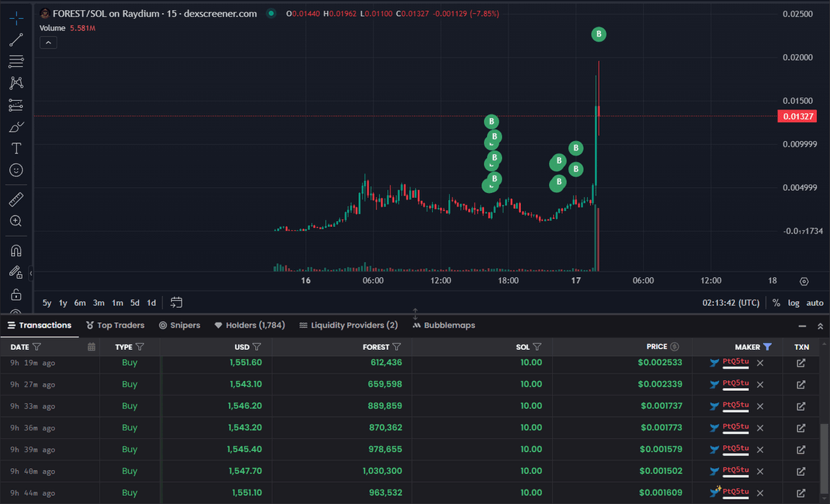
Task: Open the DATE column filter
Action: tap(37, 347)
